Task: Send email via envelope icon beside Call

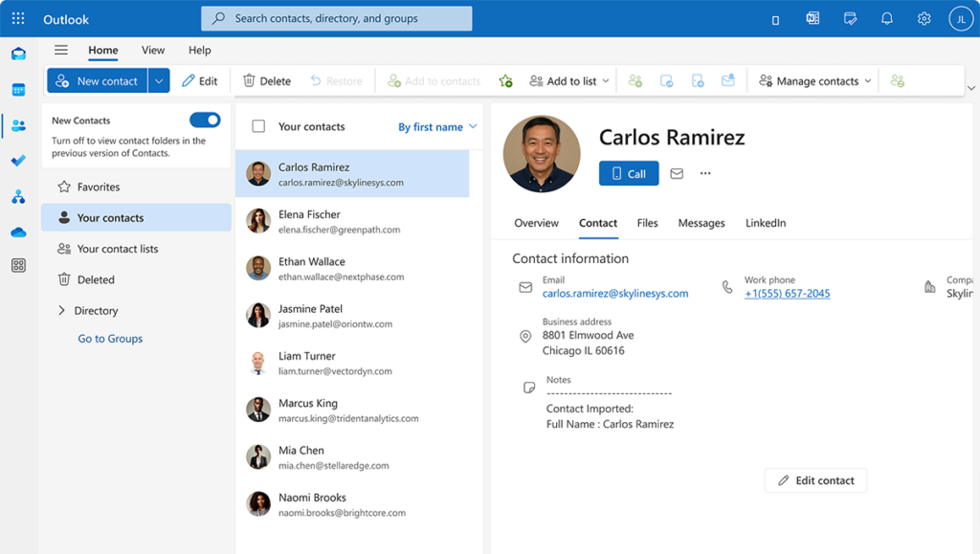Action: coord(677,173)
